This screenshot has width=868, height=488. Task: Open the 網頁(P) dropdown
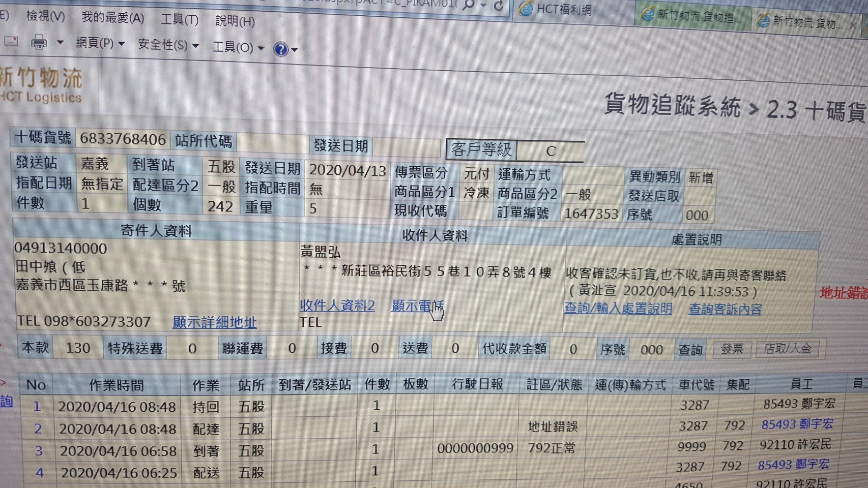point(100,43)
